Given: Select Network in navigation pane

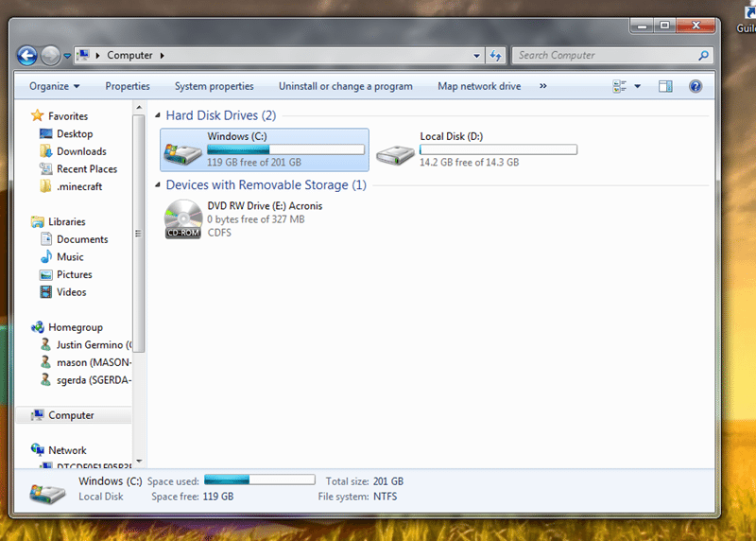Looking at the screenshot, I should (x=67, y=451).
